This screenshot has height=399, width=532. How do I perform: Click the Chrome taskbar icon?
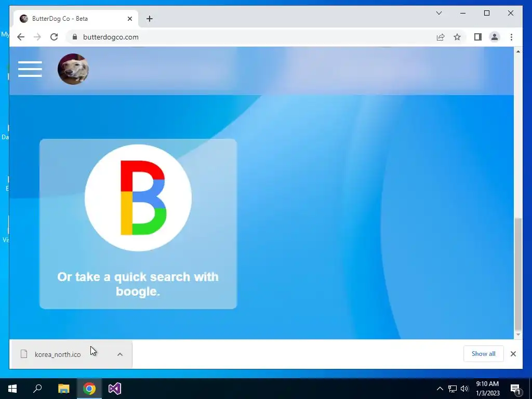coord(89,389)
